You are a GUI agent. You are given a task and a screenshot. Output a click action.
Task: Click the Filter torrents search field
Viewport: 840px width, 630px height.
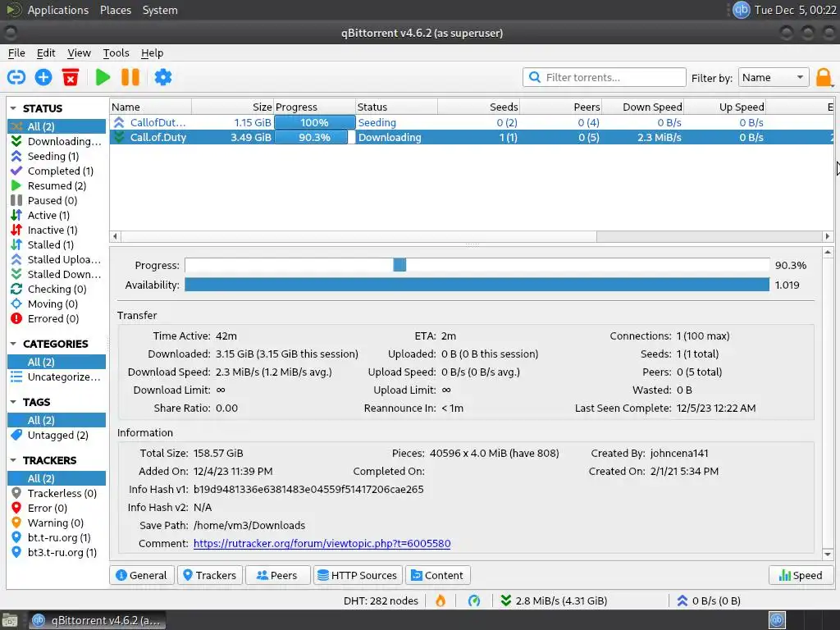click(605, 77)
